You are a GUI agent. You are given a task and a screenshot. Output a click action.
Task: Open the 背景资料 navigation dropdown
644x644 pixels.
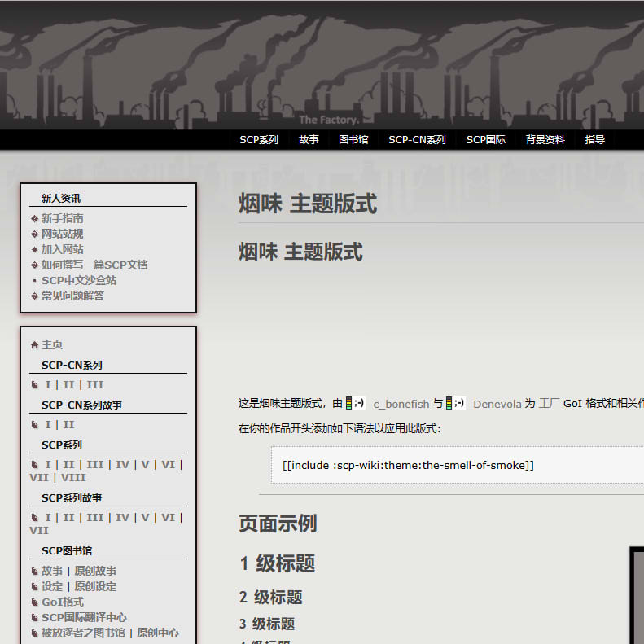[545, 140]
